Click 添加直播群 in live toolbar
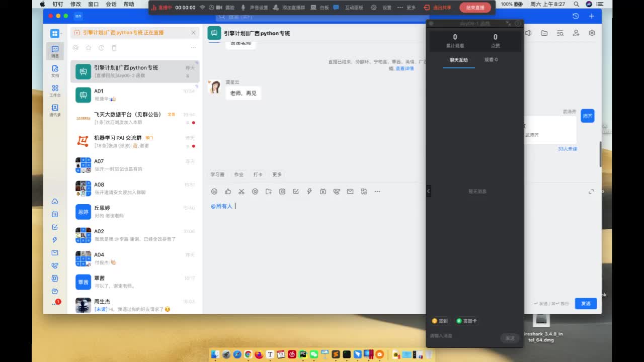Screen dimensions: 644x362 [x=289, y=8]
